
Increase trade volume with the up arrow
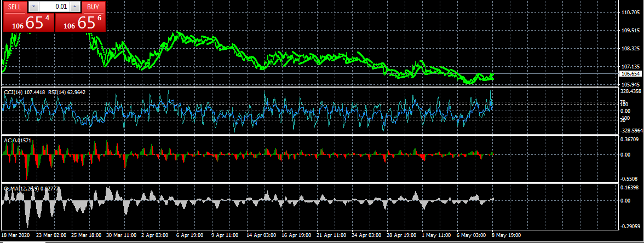74,7
